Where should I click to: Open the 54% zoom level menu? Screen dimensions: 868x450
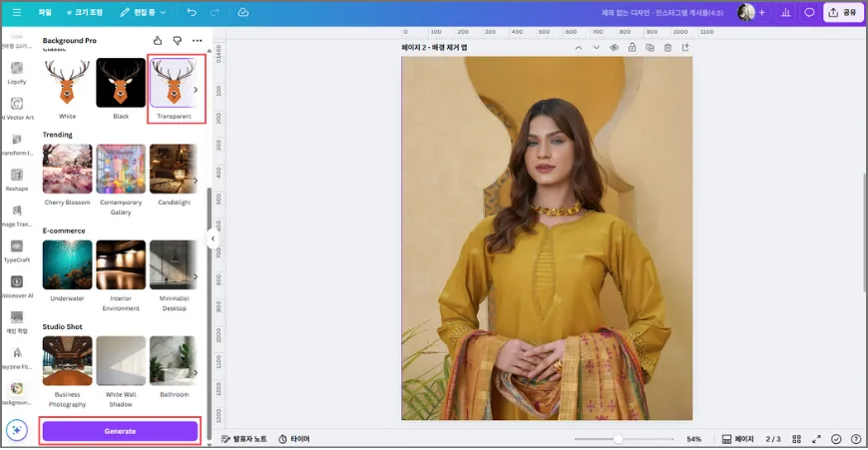(693, 439)
